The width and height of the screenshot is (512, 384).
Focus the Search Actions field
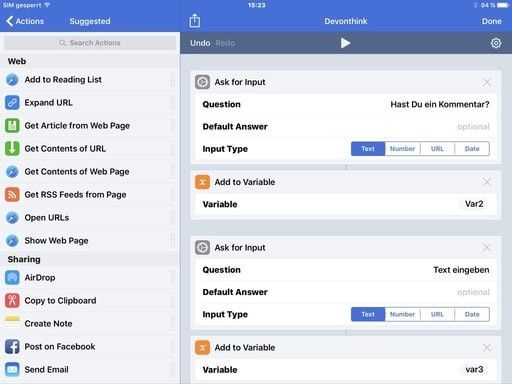click(x=90, y=43)
